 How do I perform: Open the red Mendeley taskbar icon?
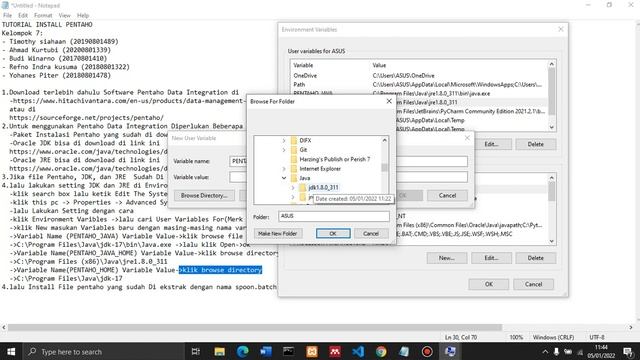tap(335, 351)
